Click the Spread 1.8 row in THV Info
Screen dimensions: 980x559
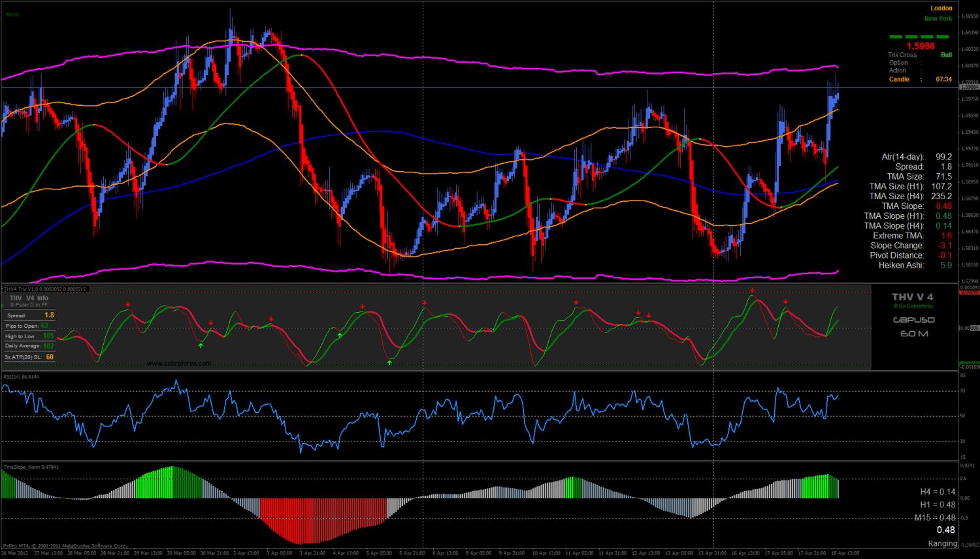point(29,315)
